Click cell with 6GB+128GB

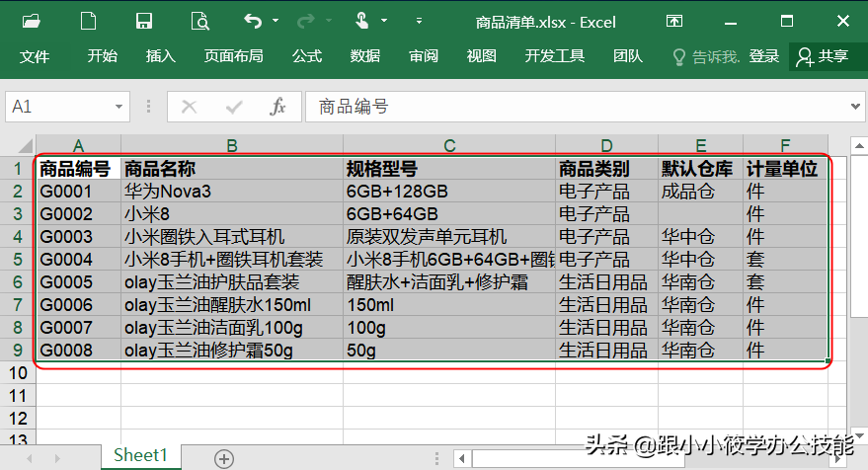coord(449,191)
